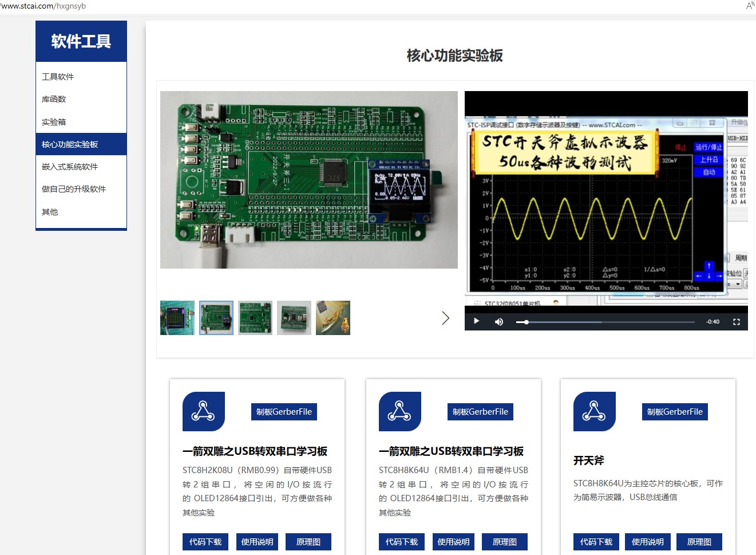Click 制板GerberFile for the 开天斧 board
Screen dimensions: 756x555
click(x=675, y=412)
